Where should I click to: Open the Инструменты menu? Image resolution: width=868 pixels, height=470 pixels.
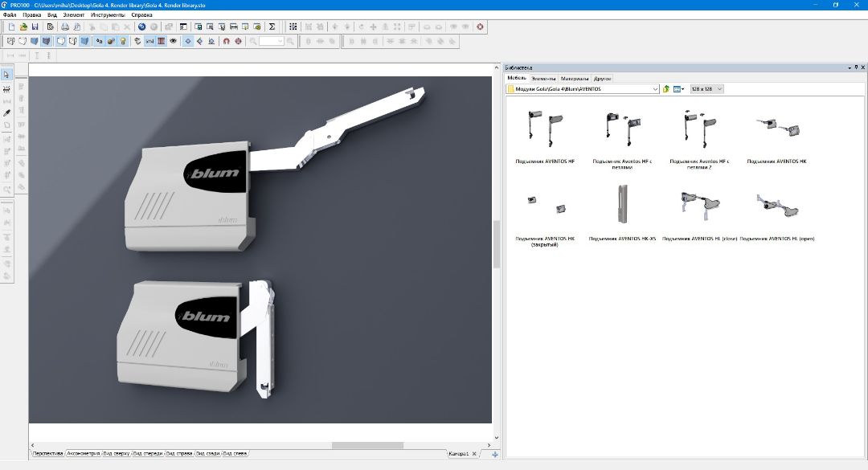(x=108, y=15)
